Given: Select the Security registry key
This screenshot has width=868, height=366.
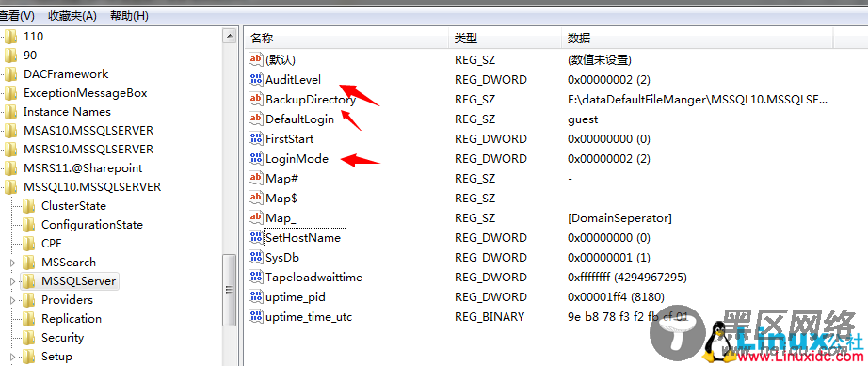Looking at the screenshot, I should pyautogui.click(x=62, y=337).
